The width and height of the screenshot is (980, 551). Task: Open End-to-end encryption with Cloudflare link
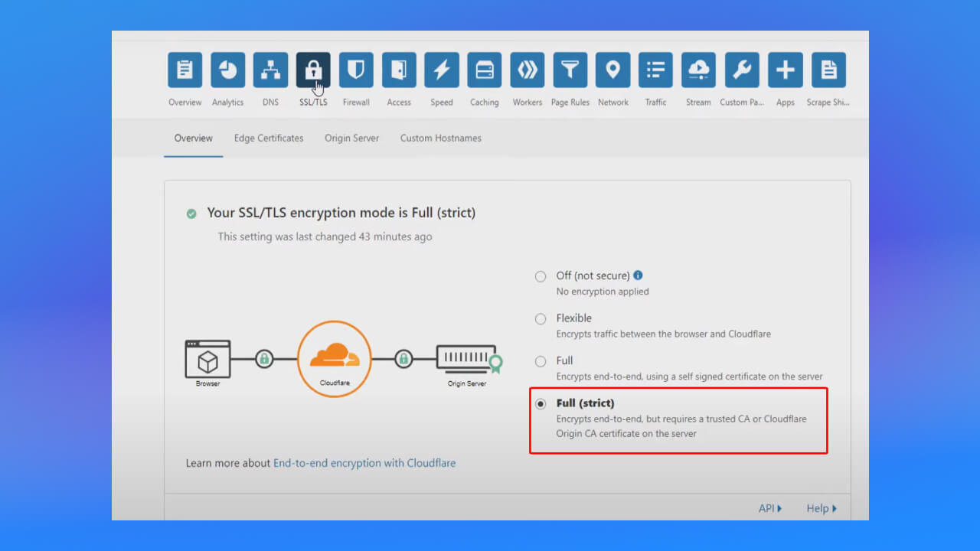(x=364, y=463)
